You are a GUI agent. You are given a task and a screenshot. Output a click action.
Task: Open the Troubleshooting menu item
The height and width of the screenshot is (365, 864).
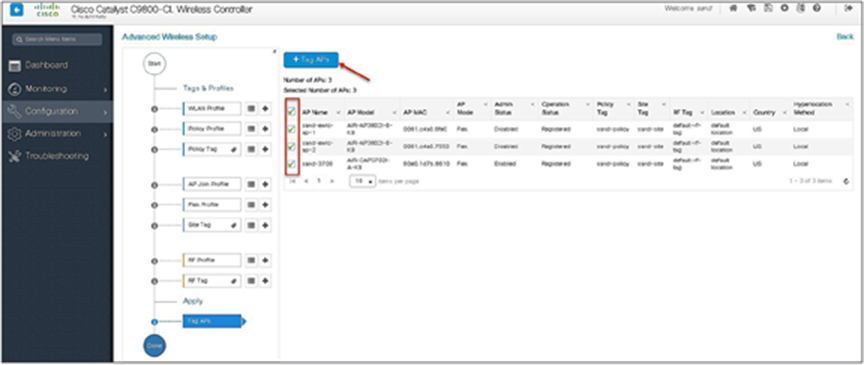(x=57, y=156)
